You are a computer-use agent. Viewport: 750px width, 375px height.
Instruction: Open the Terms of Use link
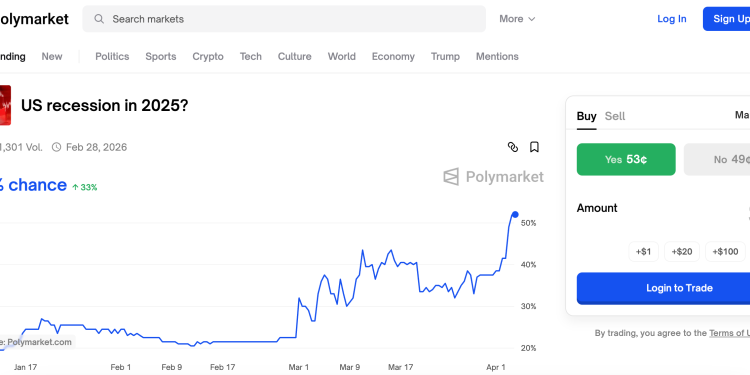[x=729, y=333]
